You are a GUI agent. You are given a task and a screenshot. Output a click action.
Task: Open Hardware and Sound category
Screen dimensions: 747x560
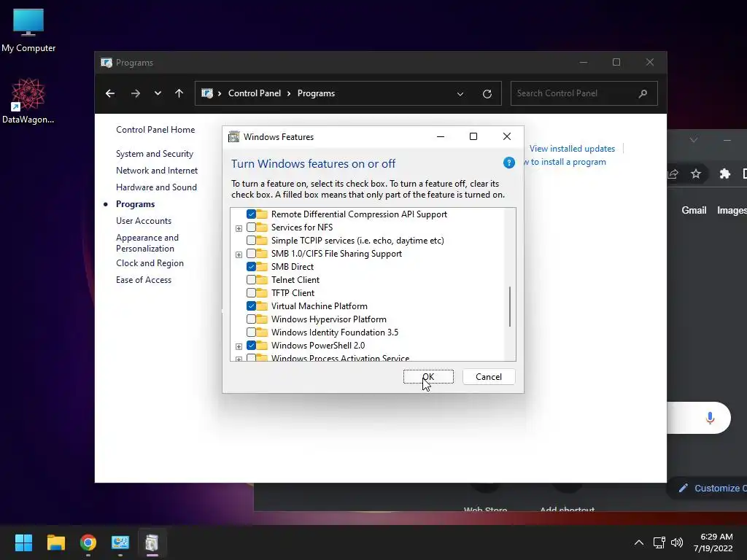tap(156, 187)
